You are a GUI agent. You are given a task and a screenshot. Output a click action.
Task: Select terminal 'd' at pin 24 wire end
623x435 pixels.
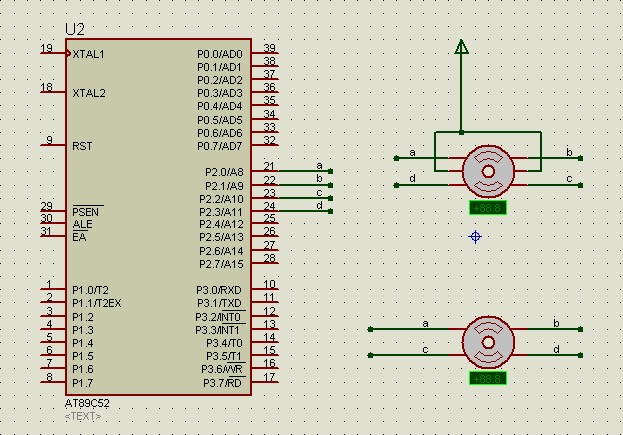tap(331, 211)
